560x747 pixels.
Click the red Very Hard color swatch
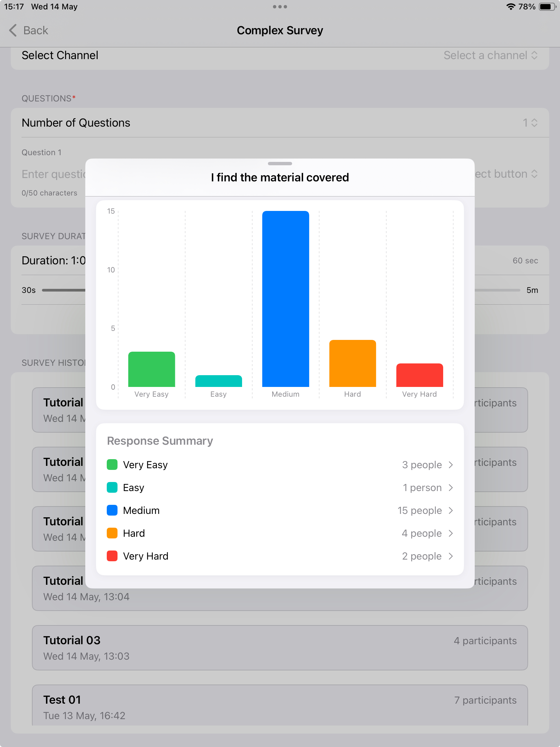point(112,556)
